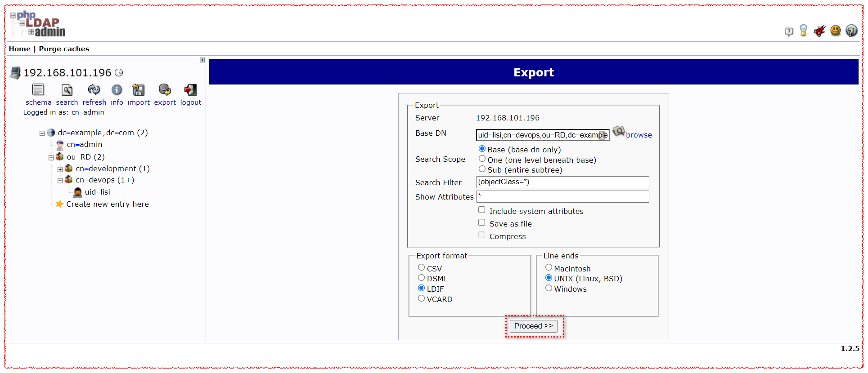This screenshot has height=373, width=868.
Task: Click Purge caches in top menu
Action: pyautogui.click(x=64, y=49)
